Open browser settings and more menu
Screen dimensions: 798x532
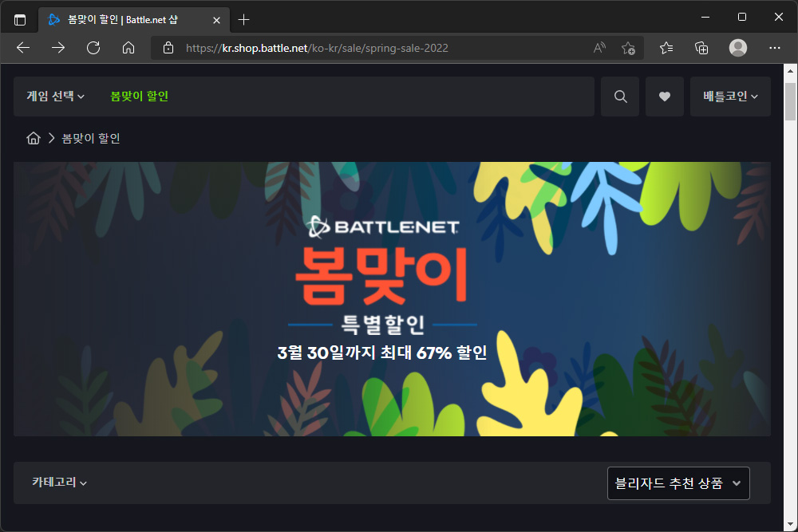click(775, 48)
